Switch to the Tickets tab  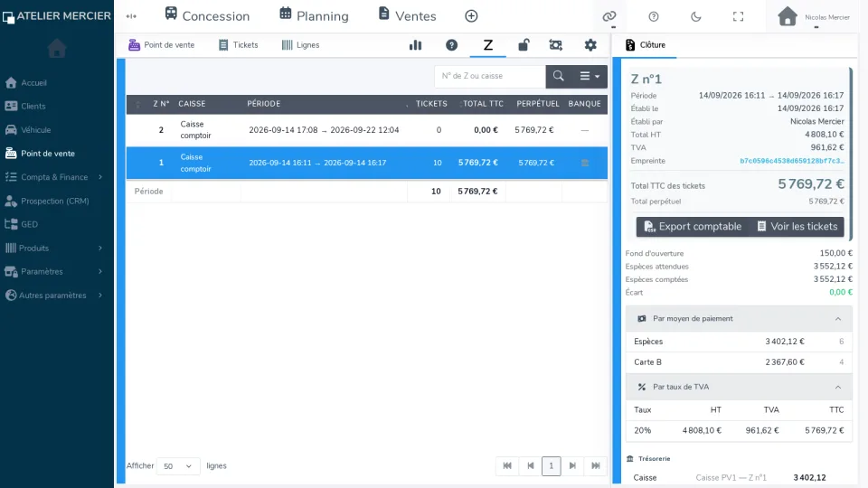(238, 45)
